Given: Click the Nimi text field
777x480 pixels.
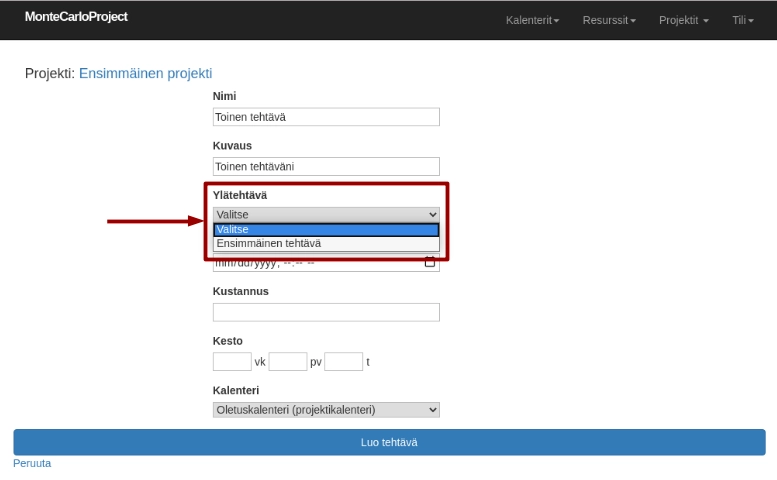Looking at the screenshot, I should pyautogui.click(x=326, y=117).
